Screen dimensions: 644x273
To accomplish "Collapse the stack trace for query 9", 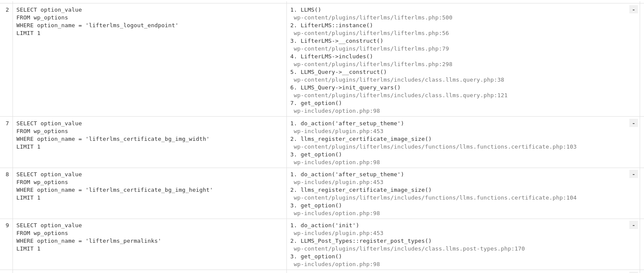I will [x=633, y=225].
